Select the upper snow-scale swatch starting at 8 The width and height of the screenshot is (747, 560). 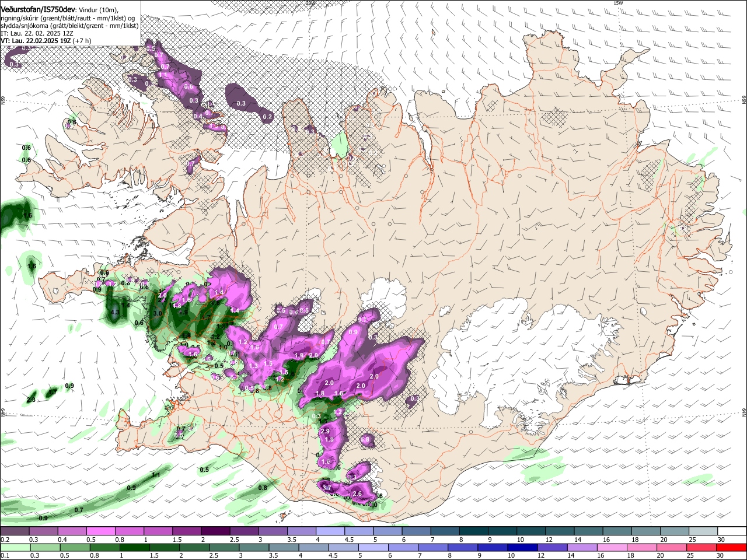(474, 531)
